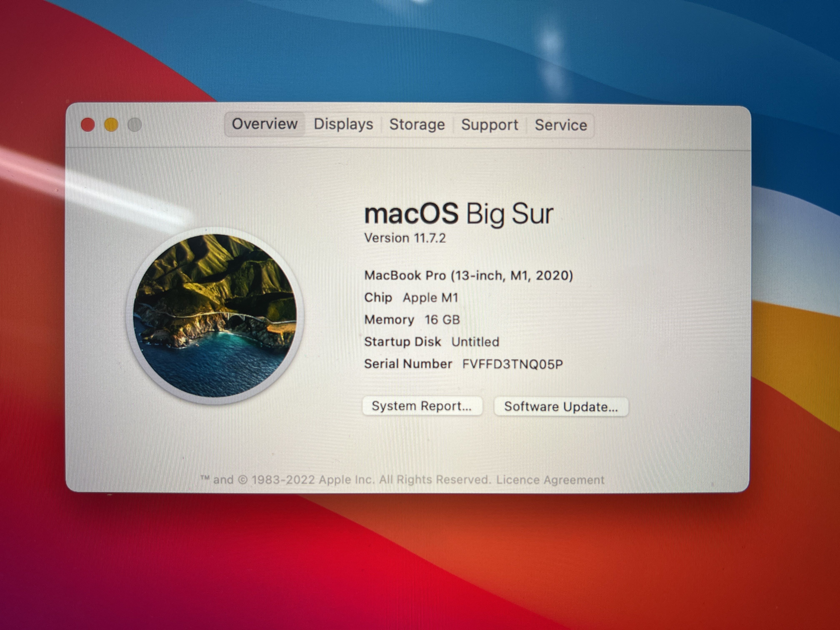Click the MacBook Pro (13-inch, M1, 2020) text
Screen dimensions: 840x630
point(468,275)
